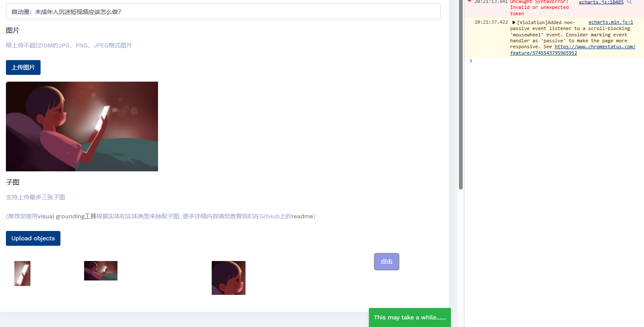Screen dimensions: 644x327
Task: Click the question text input field
Action: point(223,11)
